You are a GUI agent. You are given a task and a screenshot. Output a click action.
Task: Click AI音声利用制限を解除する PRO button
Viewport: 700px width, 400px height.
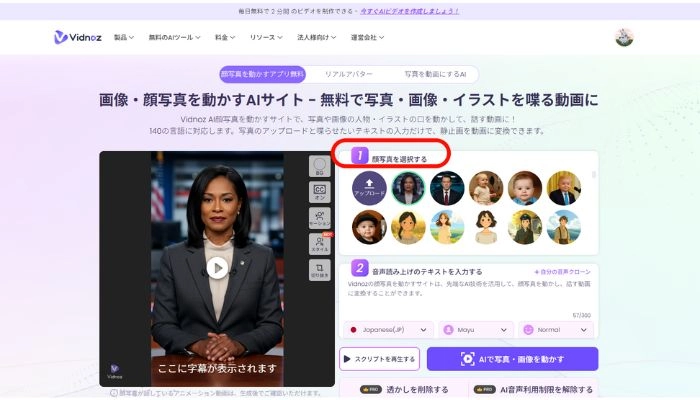pos(533,389)
